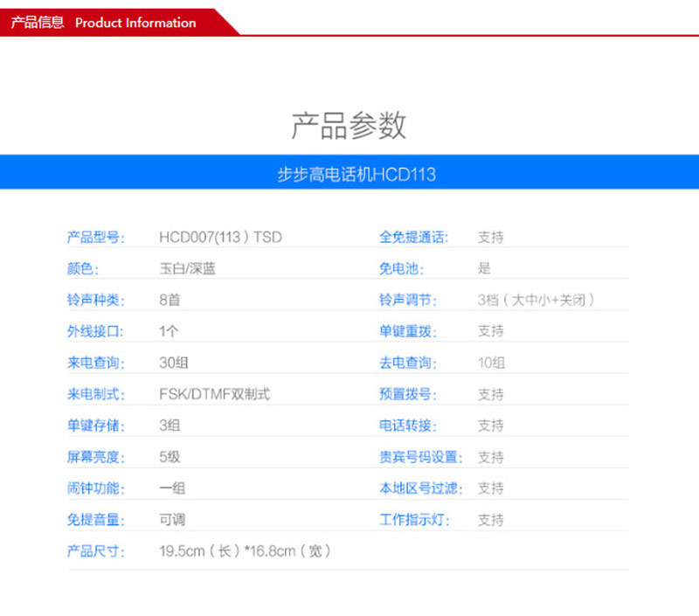Select the 去电查询 label
The width and height of the screenshot is (699, 616).
pos(408,363)
